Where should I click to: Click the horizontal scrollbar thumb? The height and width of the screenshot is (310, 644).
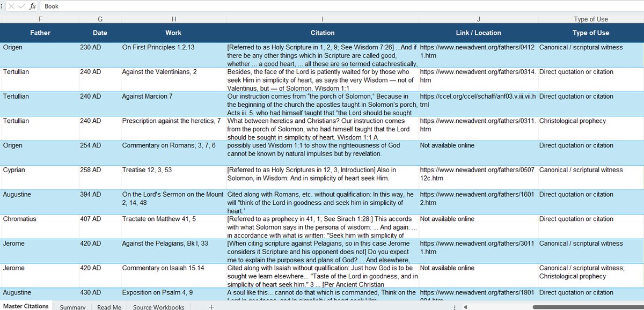589,307
